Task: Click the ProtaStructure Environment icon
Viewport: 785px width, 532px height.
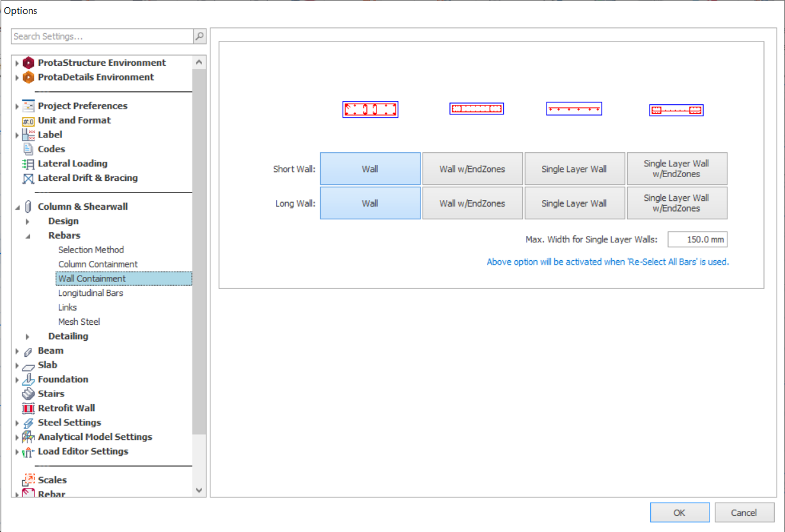Action: [28, 63]
